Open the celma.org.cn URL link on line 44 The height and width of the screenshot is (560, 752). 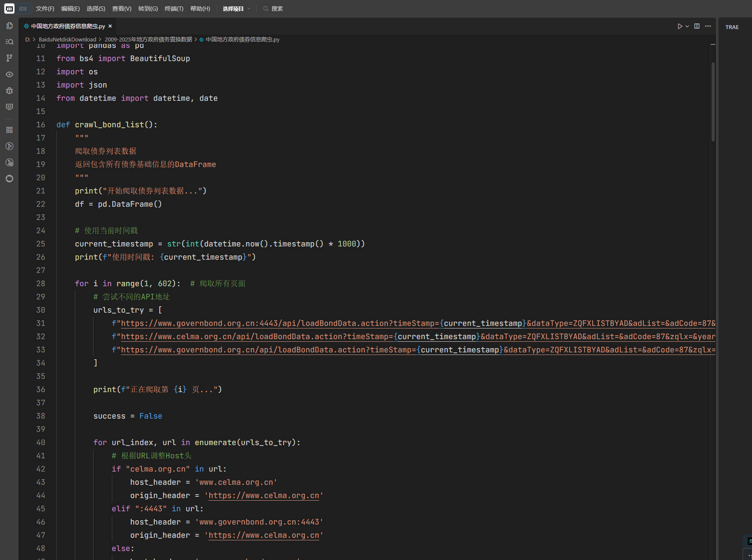point(263,495)
